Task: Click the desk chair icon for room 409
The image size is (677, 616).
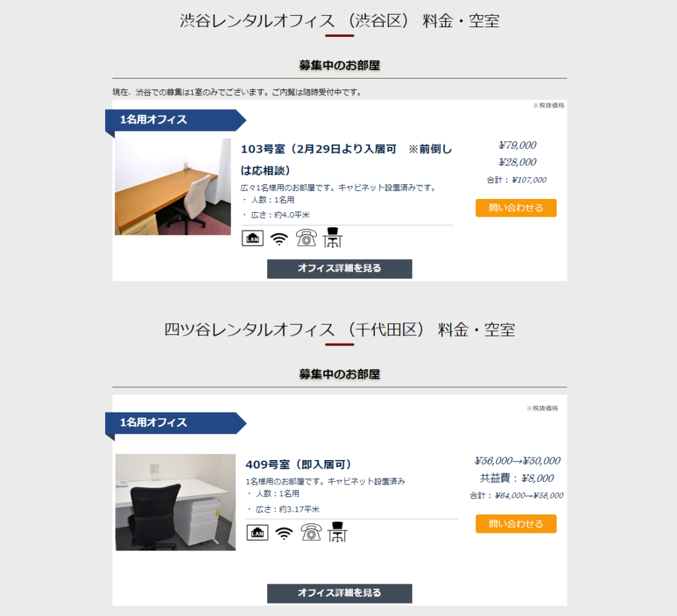Action: 337,532
